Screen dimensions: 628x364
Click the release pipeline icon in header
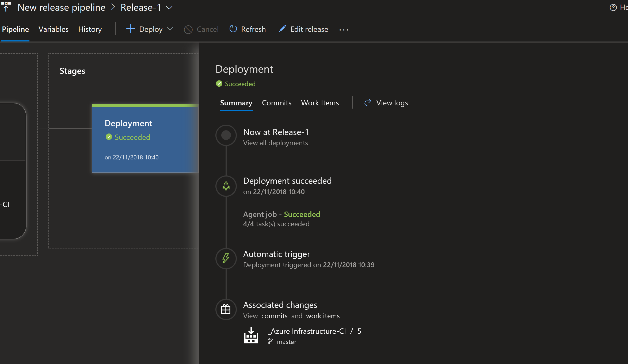(6, 7)
